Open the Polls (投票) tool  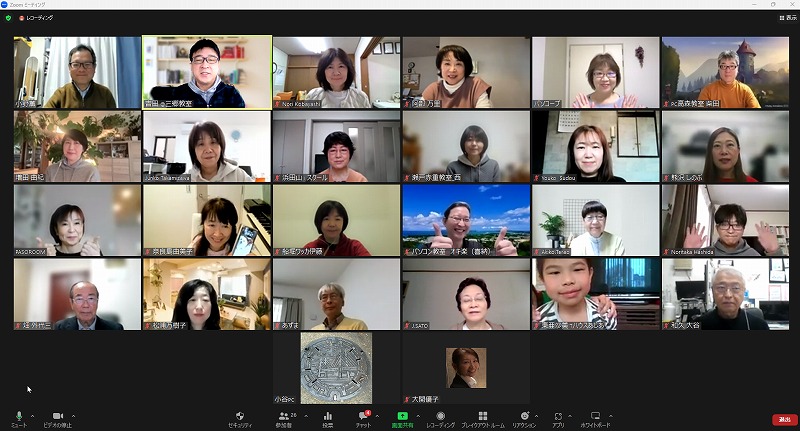327,418
